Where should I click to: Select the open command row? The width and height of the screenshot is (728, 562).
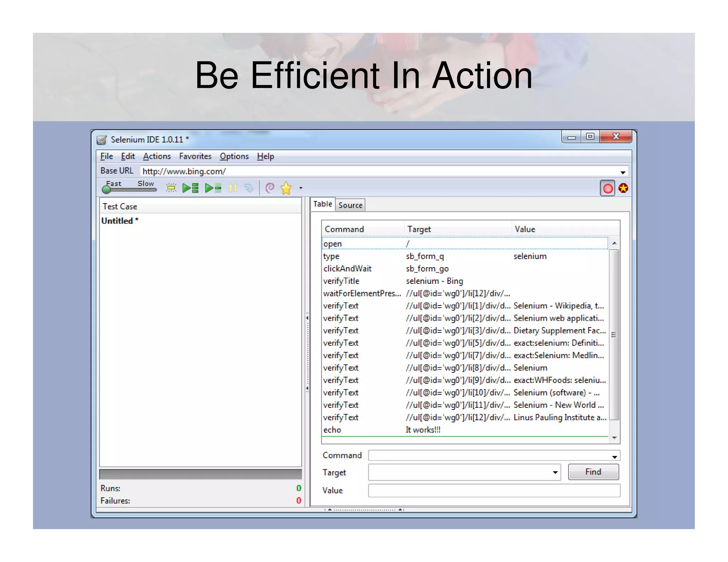tap(465, 244)
